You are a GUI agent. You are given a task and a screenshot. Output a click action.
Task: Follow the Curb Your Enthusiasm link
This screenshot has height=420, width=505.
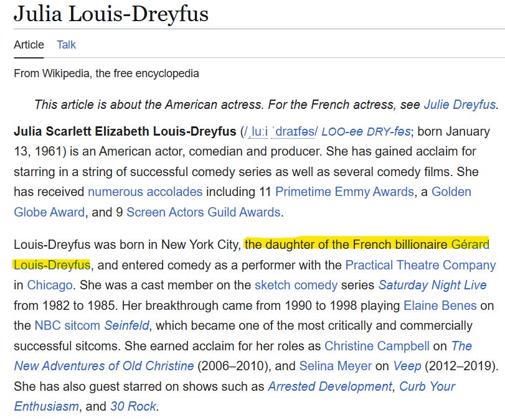point(427,386)
